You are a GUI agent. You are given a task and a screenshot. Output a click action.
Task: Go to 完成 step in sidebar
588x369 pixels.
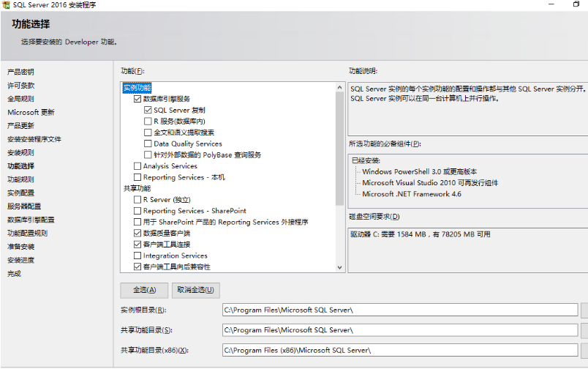coord(14,274)
